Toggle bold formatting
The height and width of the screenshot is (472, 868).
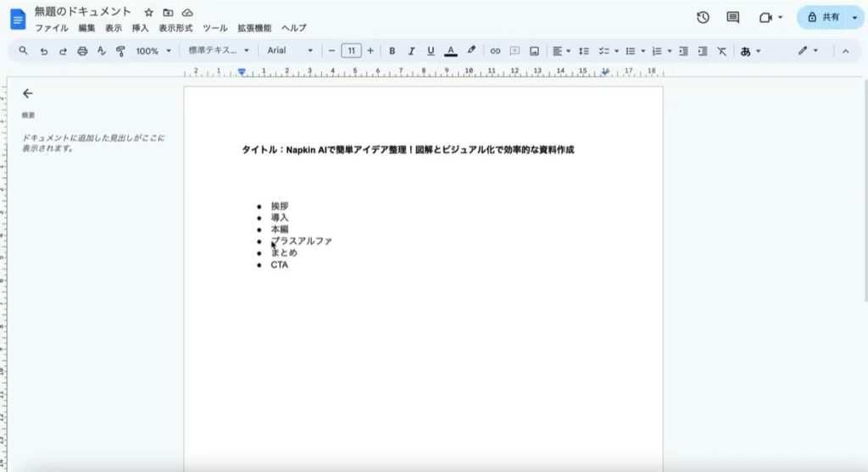point(392,51)
